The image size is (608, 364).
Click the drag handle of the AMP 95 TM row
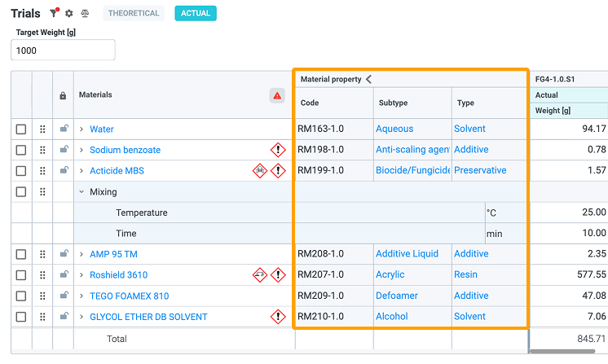tap(42, 254)
